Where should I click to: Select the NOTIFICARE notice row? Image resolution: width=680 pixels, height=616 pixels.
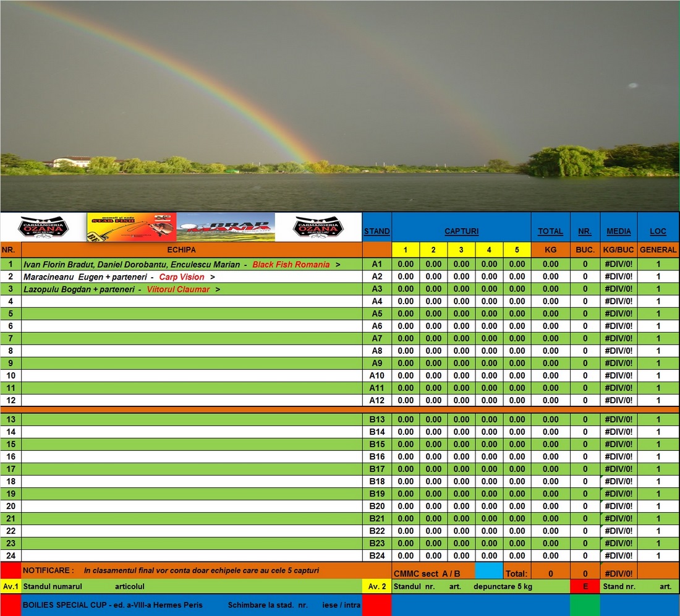pyautogui.click(x=192, y=570)
